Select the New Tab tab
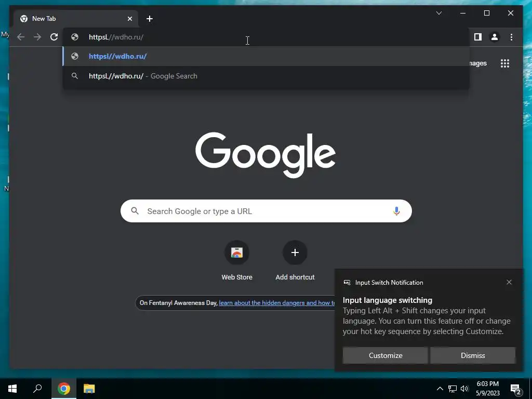 [76, 19]
